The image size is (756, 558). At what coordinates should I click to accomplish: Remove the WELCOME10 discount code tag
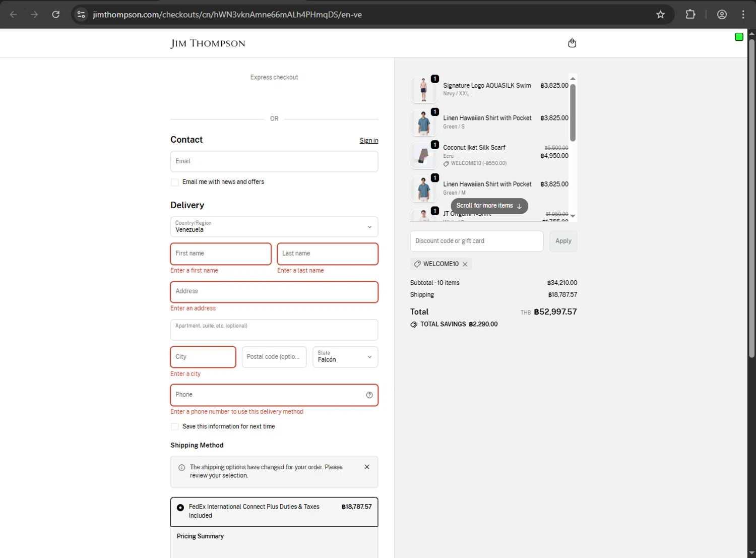[465, 264]
